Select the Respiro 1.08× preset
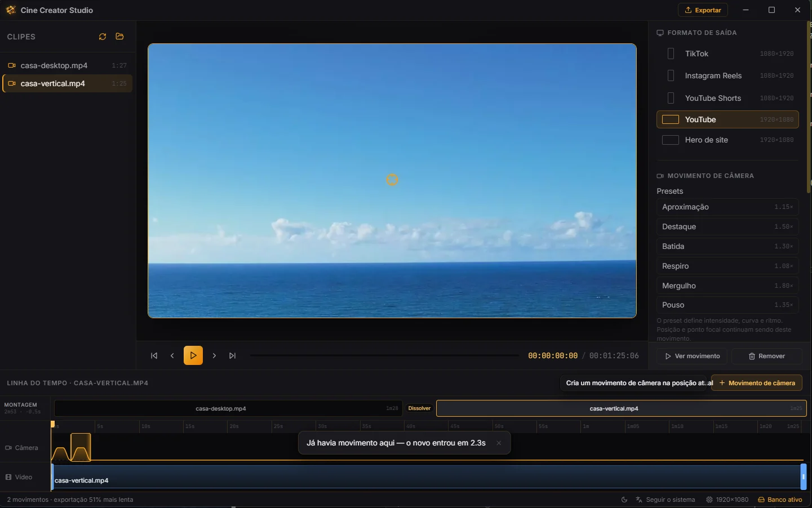 (727, 266)
